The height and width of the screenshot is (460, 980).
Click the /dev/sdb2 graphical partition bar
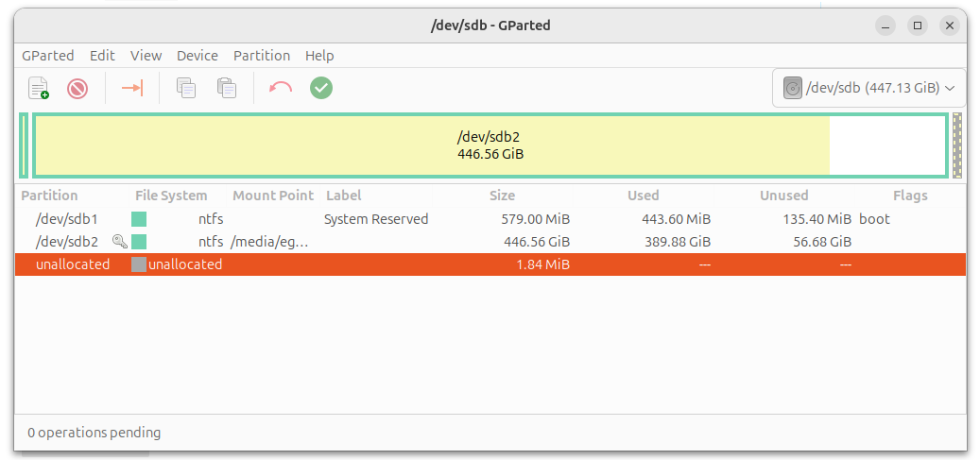pos(490,145)
